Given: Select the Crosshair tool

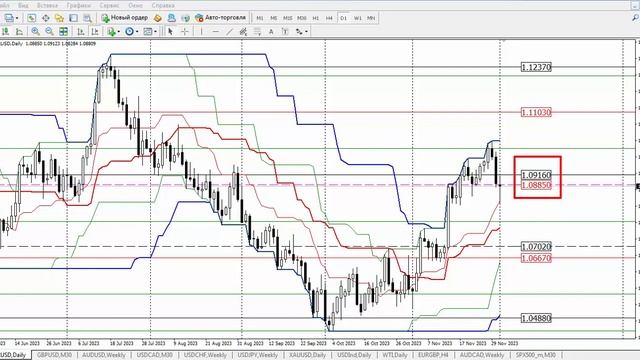Looking at the screenshot, I should pos(184,31).
